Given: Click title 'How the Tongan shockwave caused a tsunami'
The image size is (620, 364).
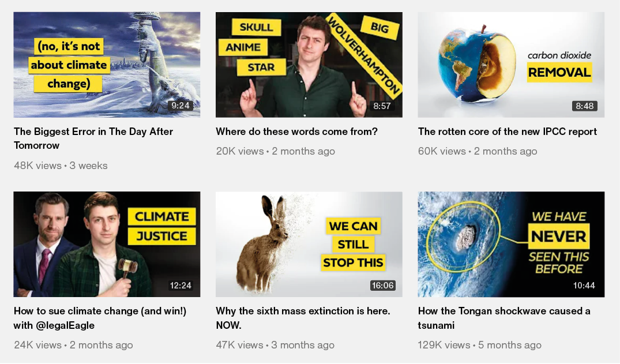Looking at the screenshot, I should [x=504, y=318].
